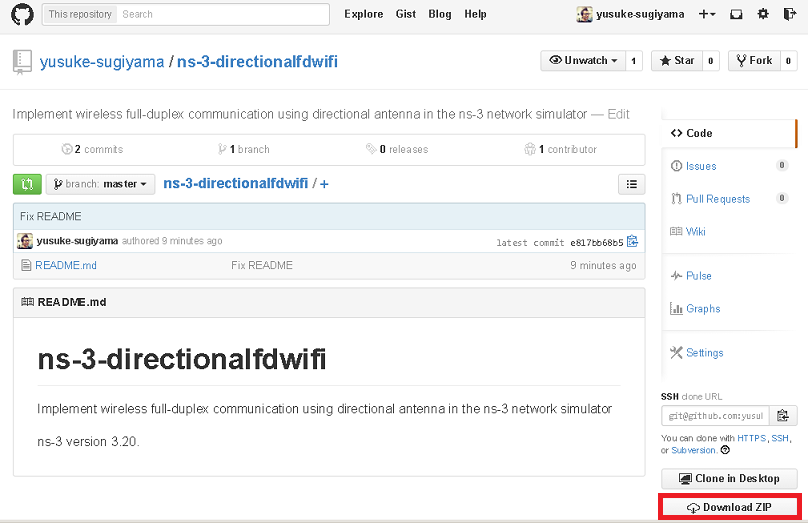This screenshot has width=808, height=523.
Task: Go to Pull Requests tab
Action: pos(718,199)
